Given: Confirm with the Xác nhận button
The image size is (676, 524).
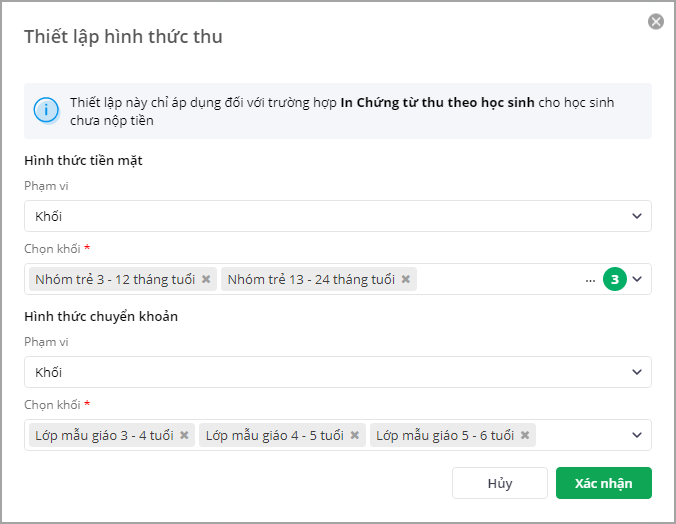Looking at the screenshot, I should pos(603,483).
